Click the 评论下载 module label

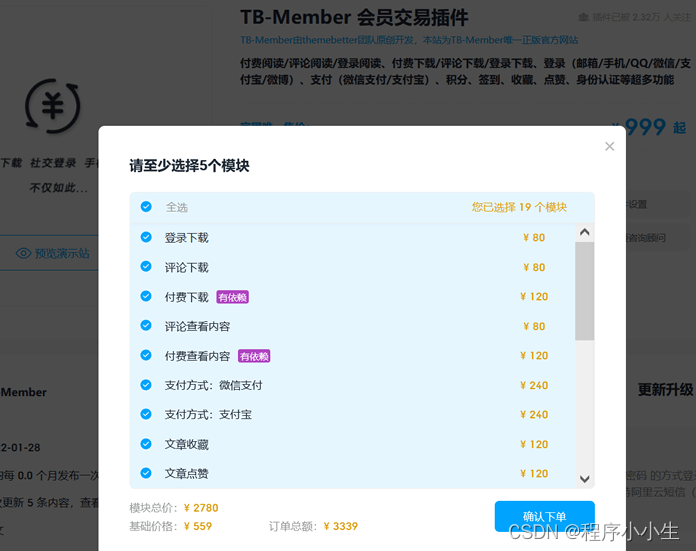[x=186, y=267]
